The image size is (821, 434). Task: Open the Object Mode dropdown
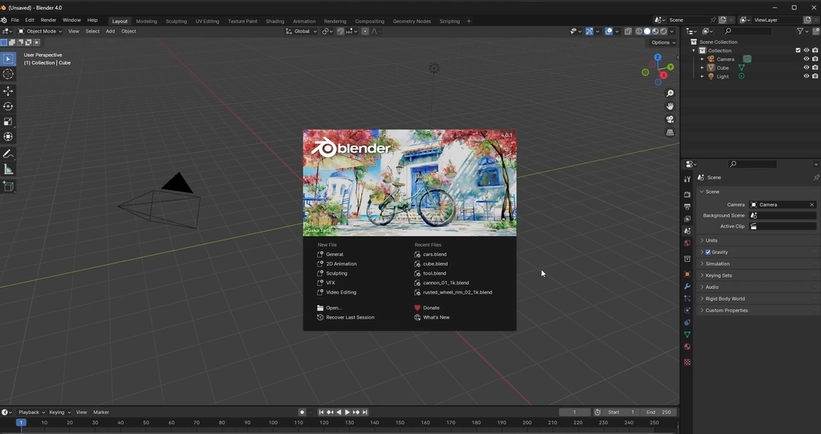pyautogui.click(x=40, y=31)
